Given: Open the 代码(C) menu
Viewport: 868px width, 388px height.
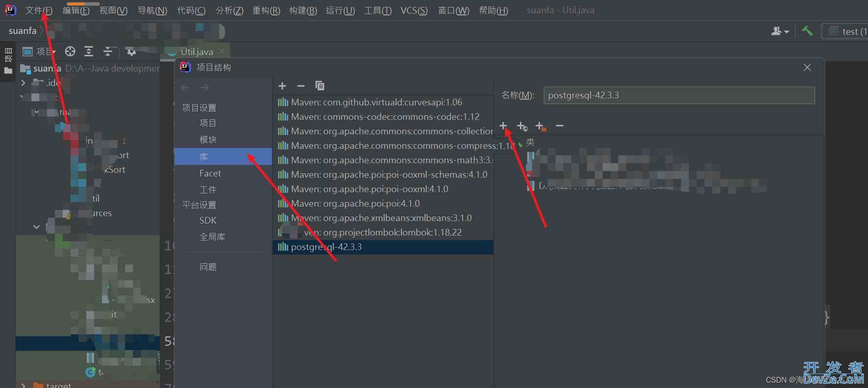Looking at the screenshot, I should [192, 10].
